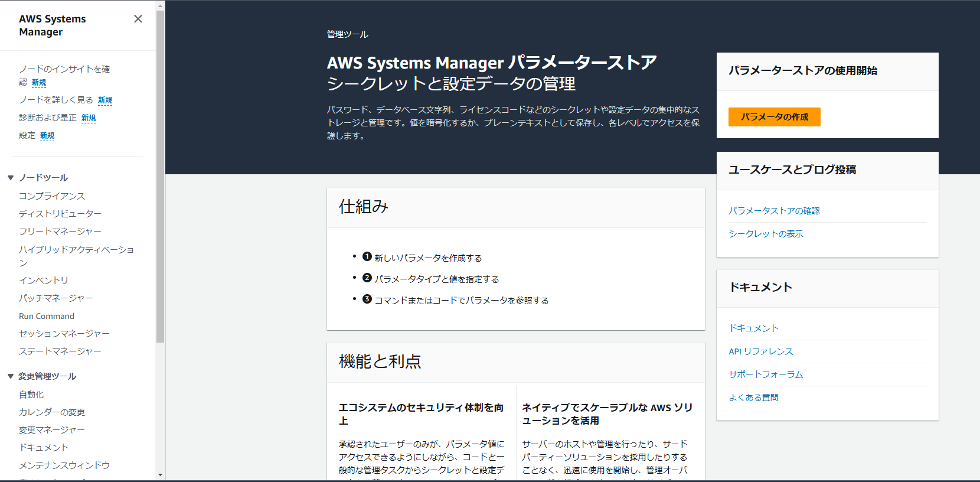Open サポートフォーラム link

(766, 374)
